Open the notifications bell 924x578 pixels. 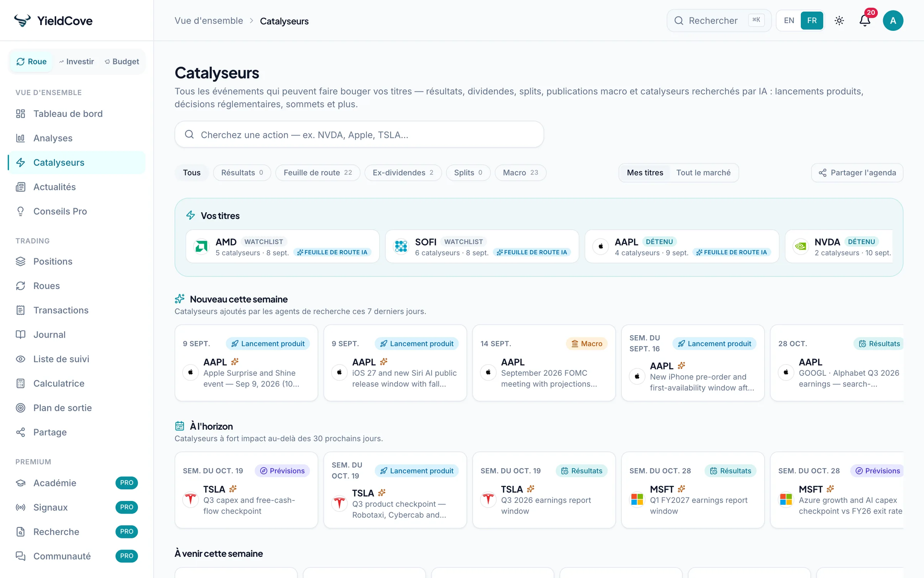pos(865,20)
